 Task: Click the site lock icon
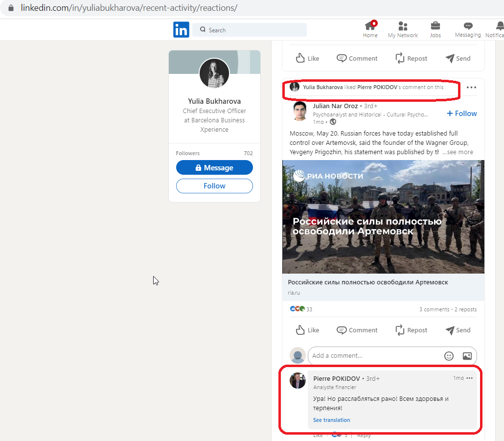coord(11,8)
